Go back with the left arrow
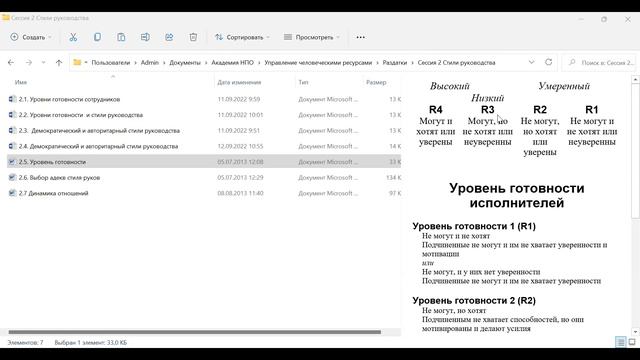This screenshot has height=360, width=640. point(11,62)
